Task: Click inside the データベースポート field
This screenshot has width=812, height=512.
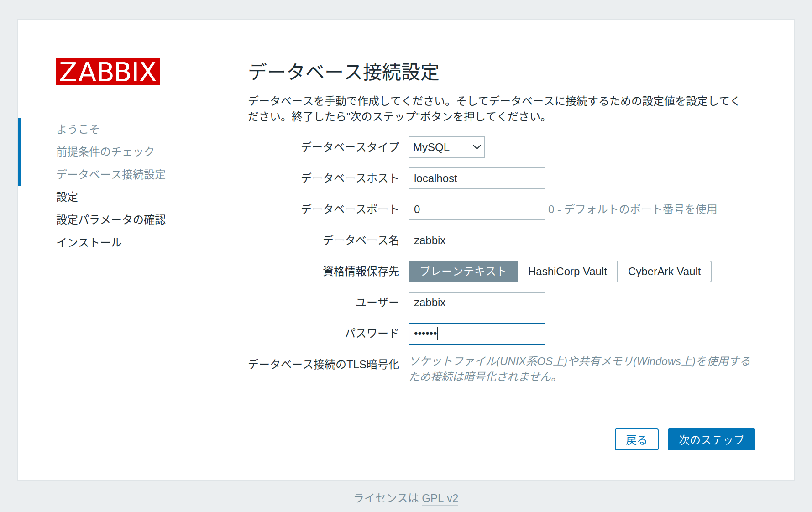Action: [x=476, y=209]
